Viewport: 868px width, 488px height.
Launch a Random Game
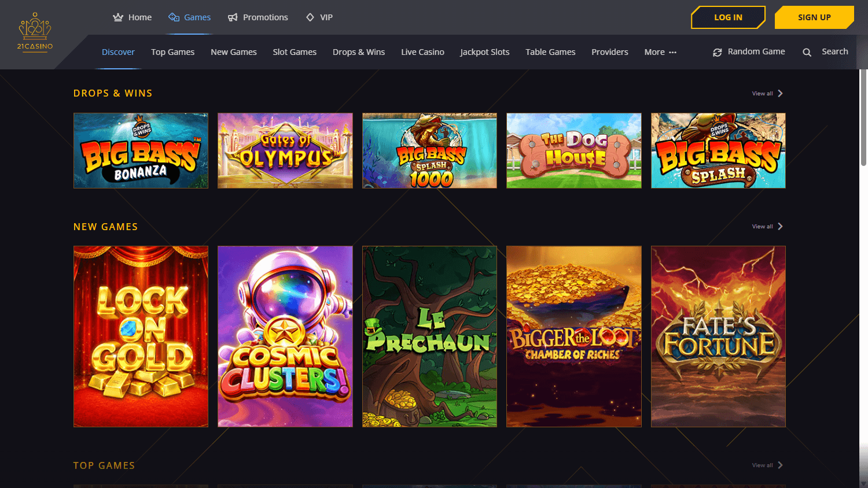[x=749, y=51]
